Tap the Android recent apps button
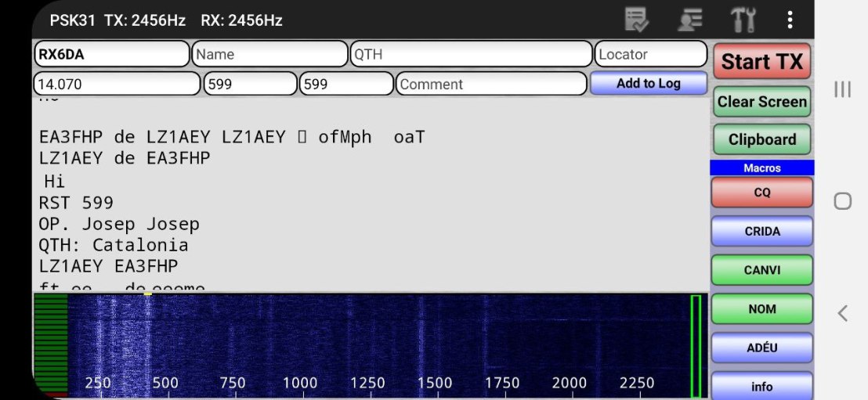The height and width of the screenshot is (400, 868). (842, 89)
